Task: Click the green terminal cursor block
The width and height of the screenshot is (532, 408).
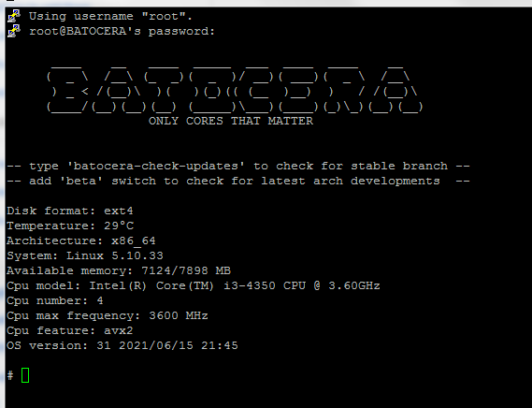Action: pyautogui.click(x=25, y=375)
